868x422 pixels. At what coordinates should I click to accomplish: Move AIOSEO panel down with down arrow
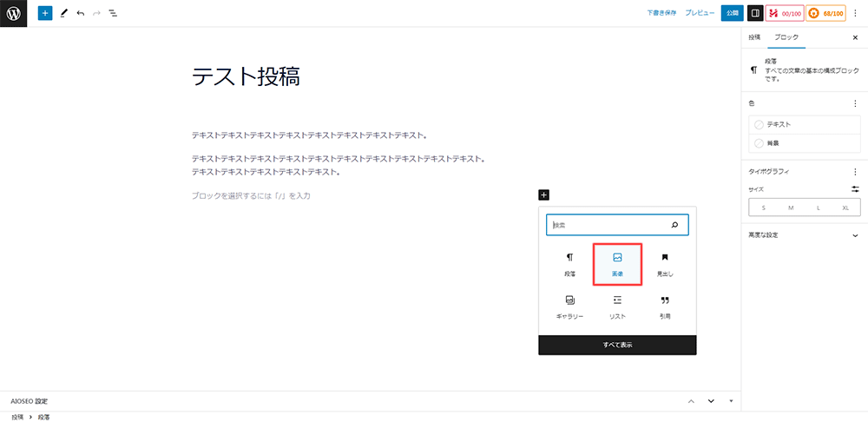pos(712,401)
